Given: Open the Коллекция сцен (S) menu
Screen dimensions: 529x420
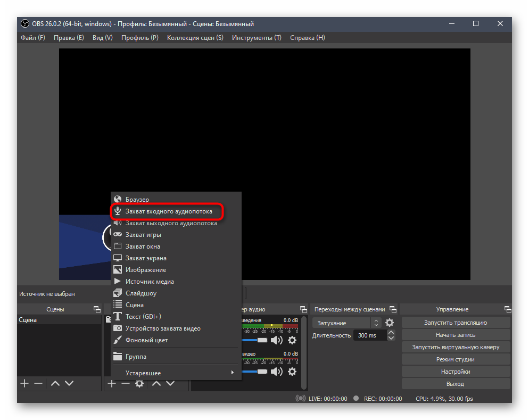Looking at the screenshot, I should (x=195, y=37).
